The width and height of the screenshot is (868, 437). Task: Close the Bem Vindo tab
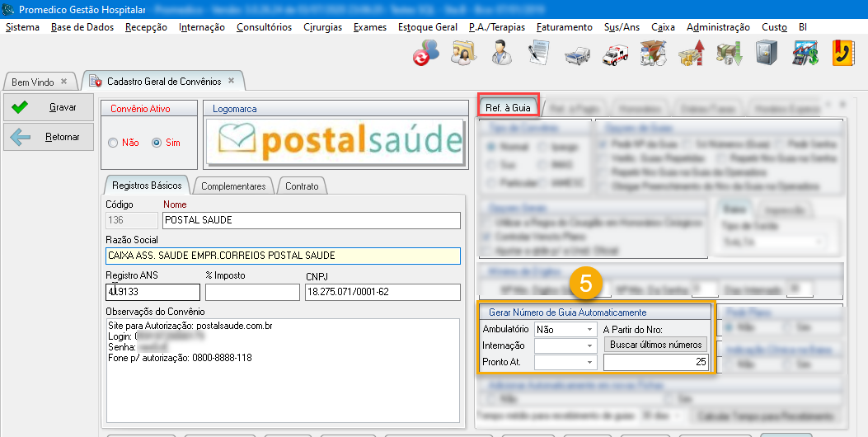click(x=63, y=82)
